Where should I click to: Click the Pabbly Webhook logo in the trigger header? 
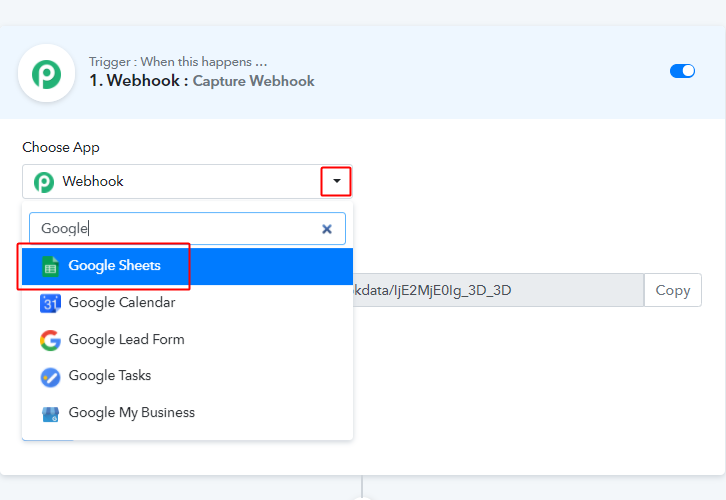click(x=46, y=74)
